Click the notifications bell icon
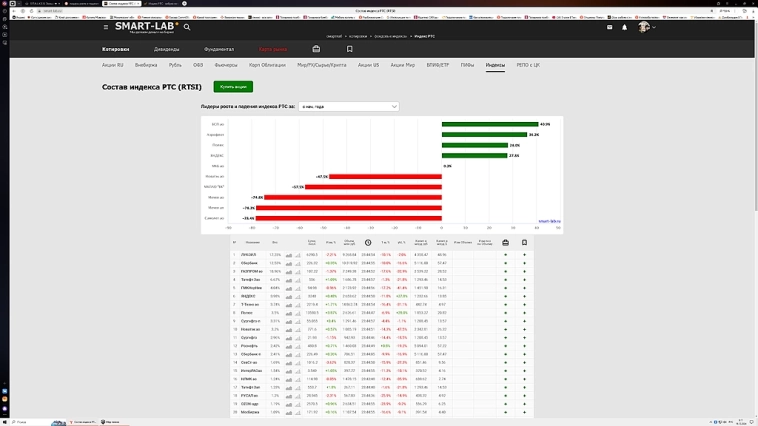The width and height of the screenshot is (758, 426). click(x=625, y=27)
